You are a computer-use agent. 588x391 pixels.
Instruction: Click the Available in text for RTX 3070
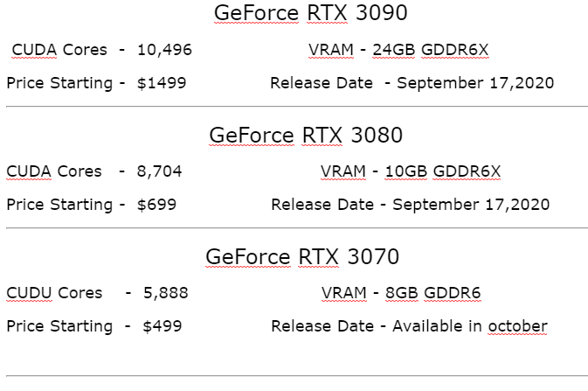pos(437,326)
